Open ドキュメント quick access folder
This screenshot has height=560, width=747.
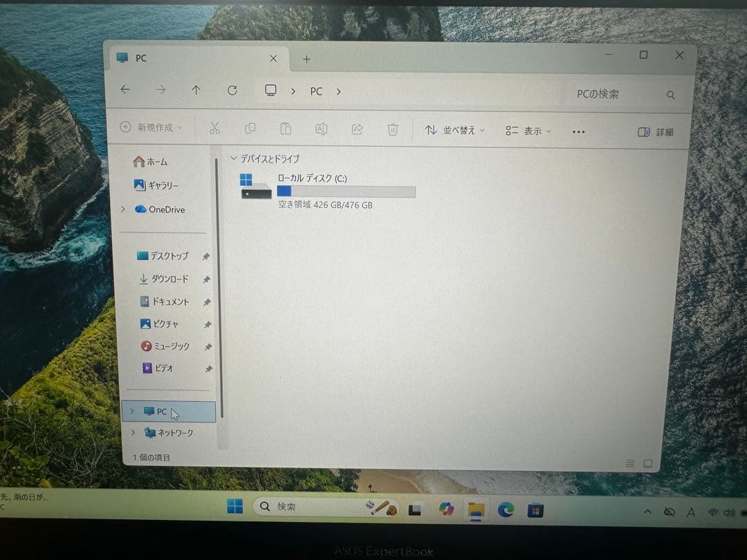tap(165, 301)
